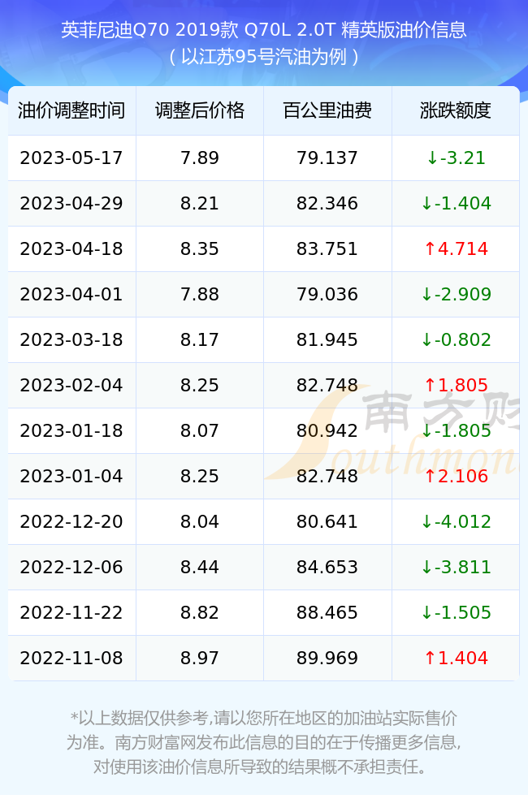Click the ↓-2.909 change value

[456, 295]
